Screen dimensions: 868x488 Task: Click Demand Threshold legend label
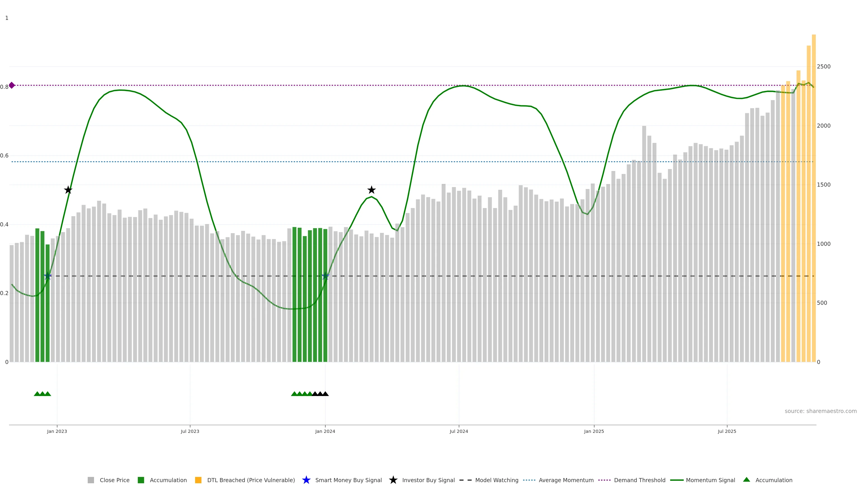click(639, 480)
